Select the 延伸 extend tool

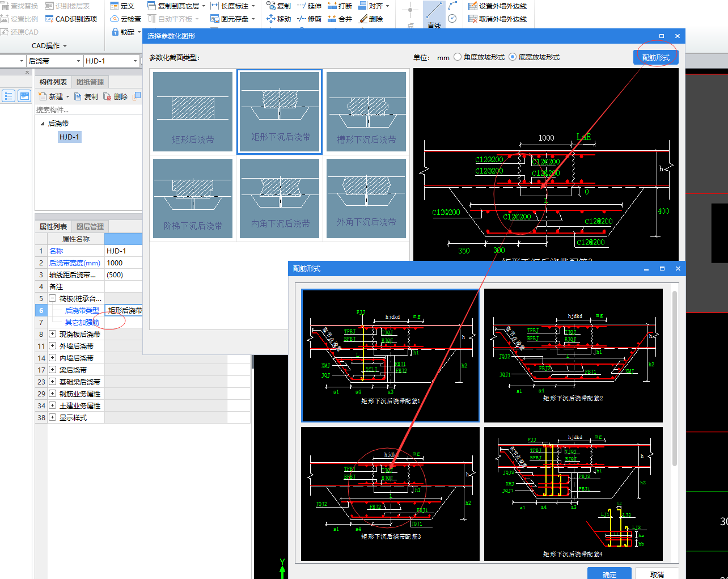tap(310, 6)
